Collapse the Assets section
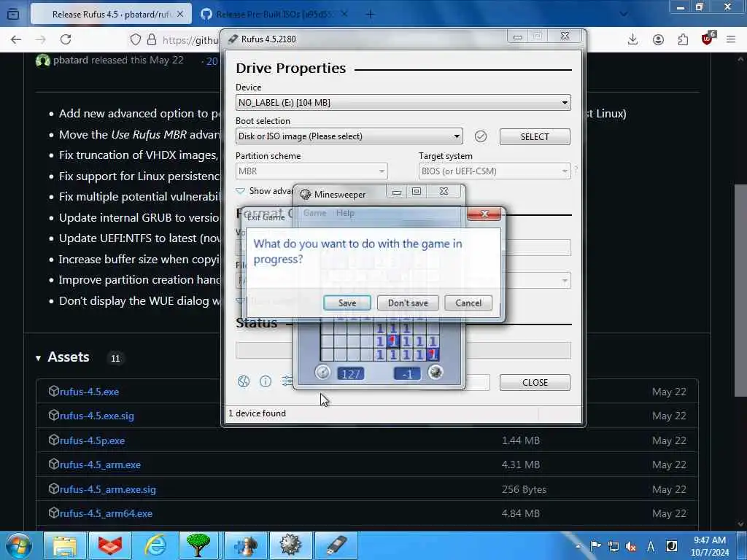 (38, 357)
